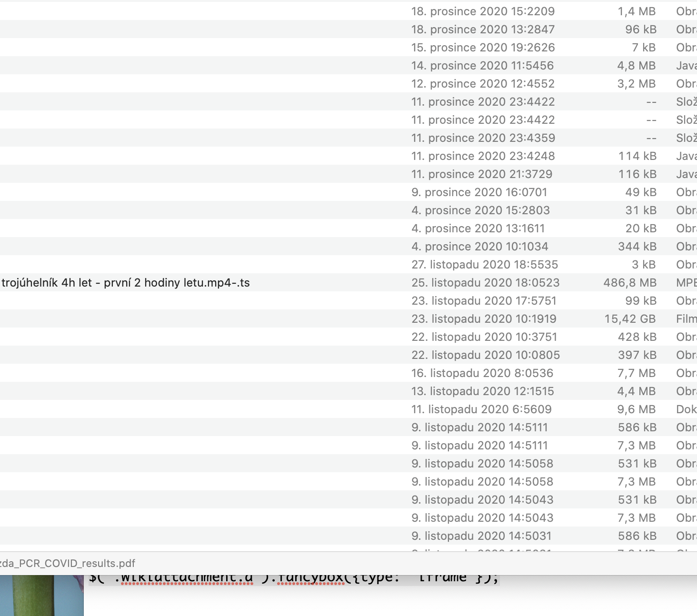Select the 4,8 MB size cell
This screenshot has width=697, height=616.
point(637,66)
